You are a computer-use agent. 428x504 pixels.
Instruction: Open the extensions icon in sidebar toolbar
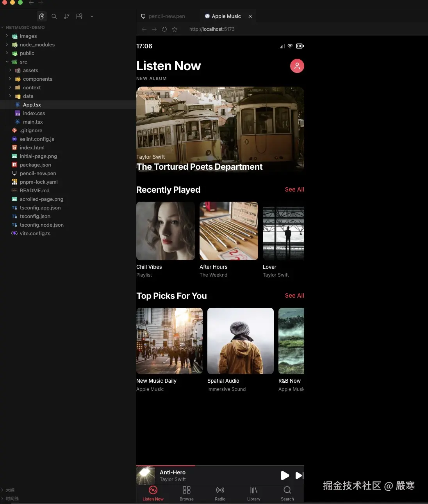pyautogui.click(x=79, y=16)
